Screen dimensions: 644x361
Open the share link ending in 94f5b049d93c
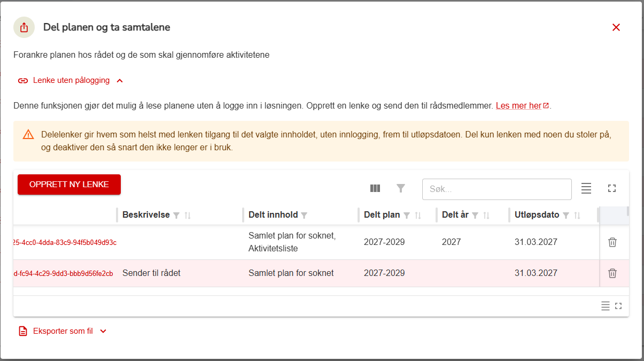[65, 242]
